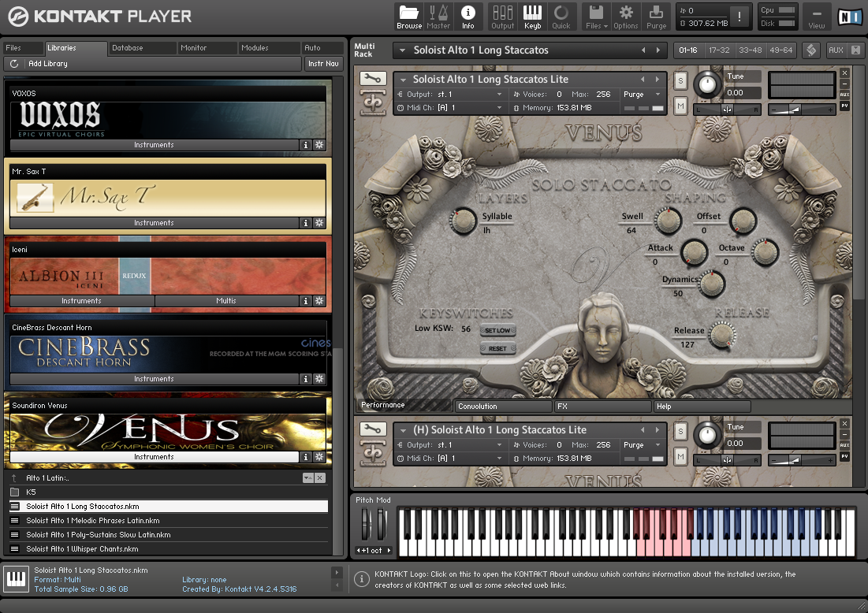Mute the first Soloist Alto instrument
The height and width of the screenshot is (613, 868).
tap(681, 106)
